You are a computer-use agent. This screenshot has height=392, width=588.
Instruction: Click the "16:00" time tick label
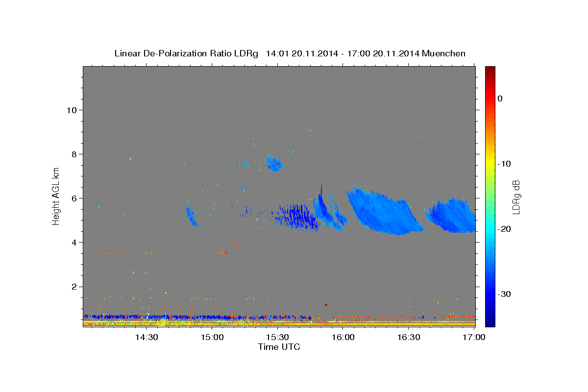(343, 337)
